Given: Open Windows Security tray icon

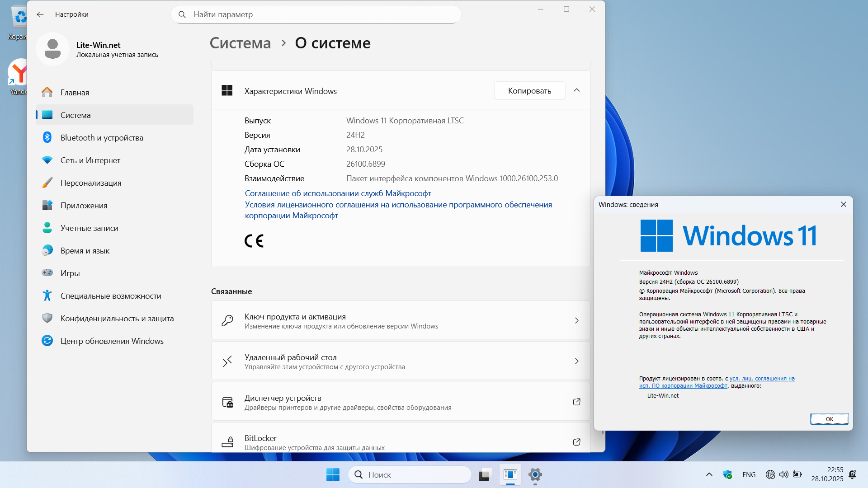Looking at the screenshot, I should click(727, 474).
